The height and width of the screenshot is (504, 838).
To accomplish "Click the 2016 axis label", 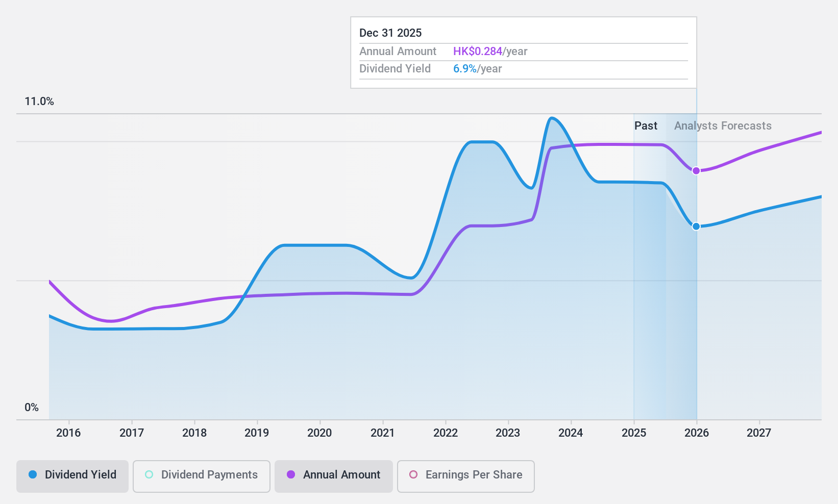I will pos(68,433).
